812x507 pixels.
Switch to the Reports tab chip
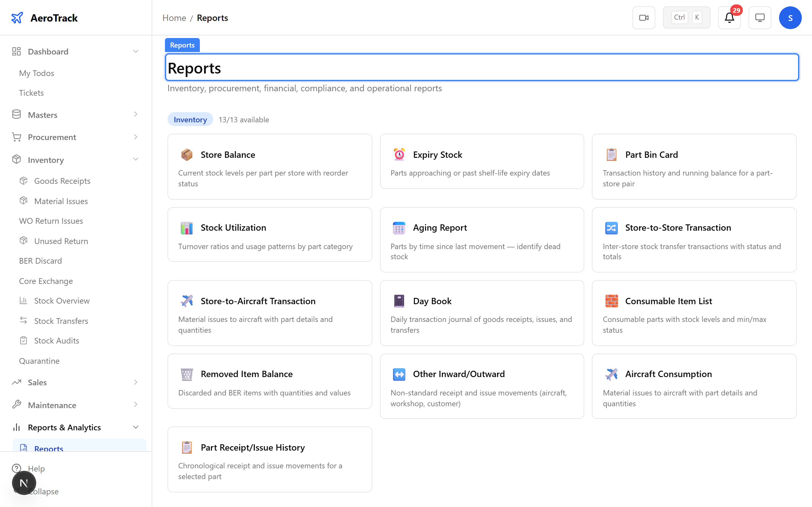(x=182, y=45)
